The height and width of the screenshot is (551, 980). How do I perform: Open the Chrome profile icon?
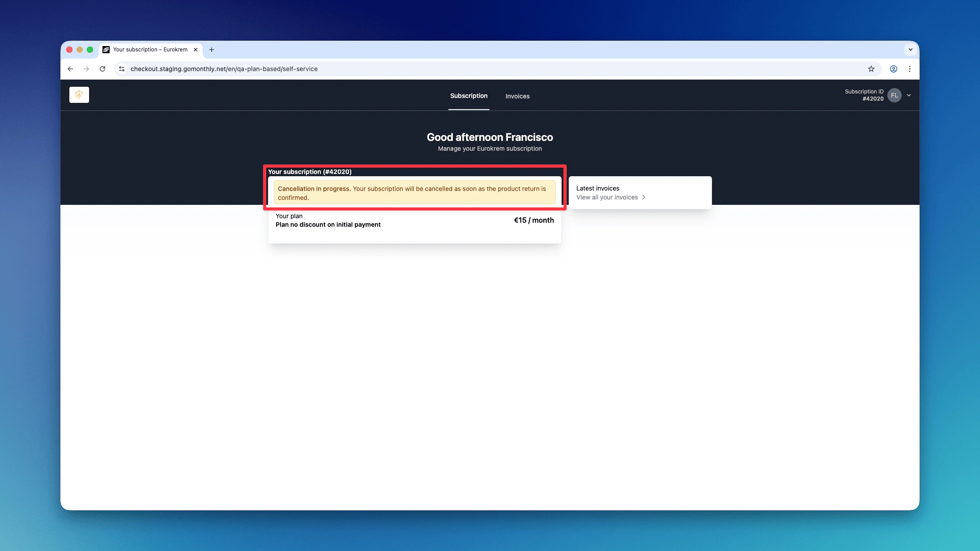[893, 69]
